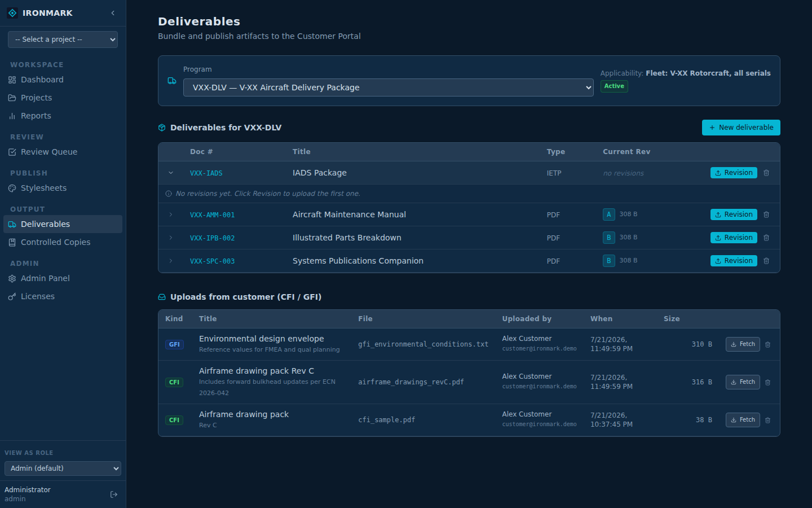Fetch the gfi_environmental_conditions.txt upload
812x508 pixels.
pyautogui.click(x=743, y=344)
